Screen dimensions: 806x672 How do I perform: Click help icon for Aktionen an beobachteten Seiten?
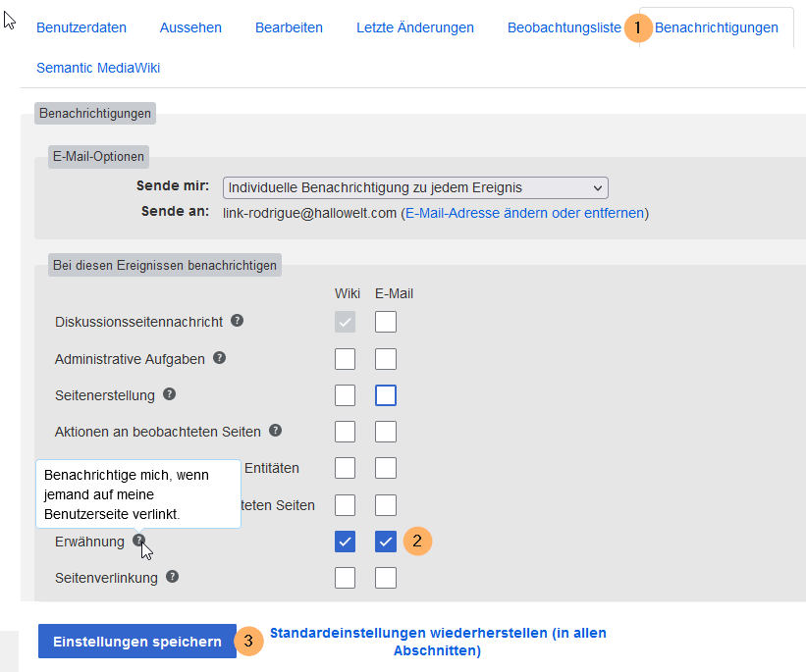coord(275,431)
